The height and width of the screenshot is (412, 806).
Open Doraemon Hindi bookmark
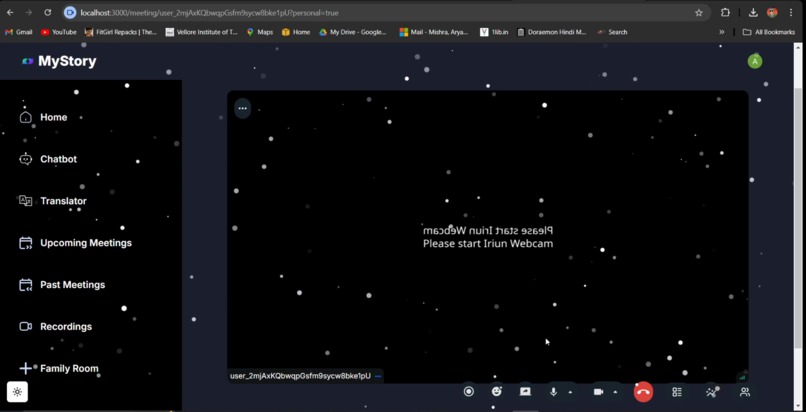click(x=551, y=32)
